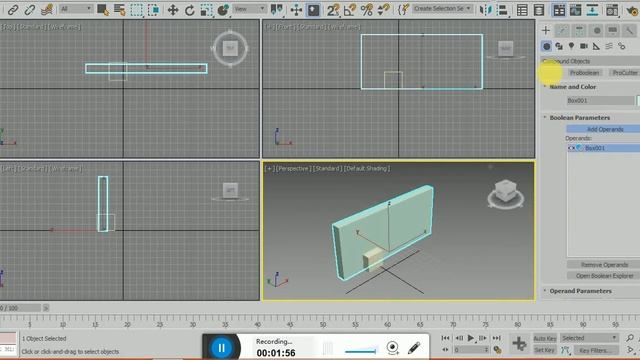Select the Helpers category icon
Image resolution: width=640 pixels, height=360 pixels.
coord(596,46)
